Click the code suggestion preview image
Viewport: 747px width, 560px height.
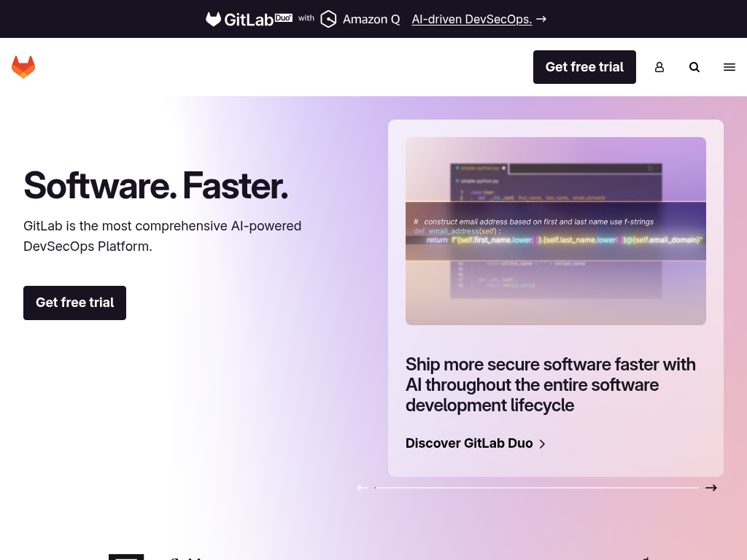point(555,231)
